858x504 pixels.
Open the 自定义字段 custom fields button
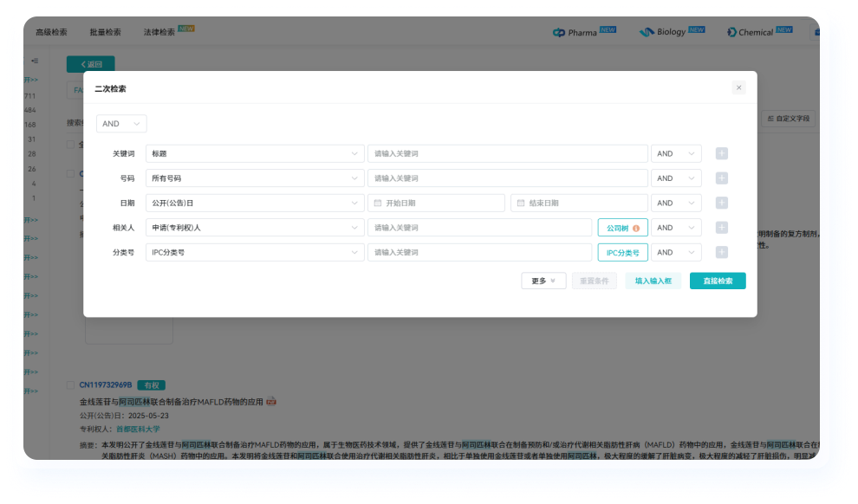click(789, 118)
